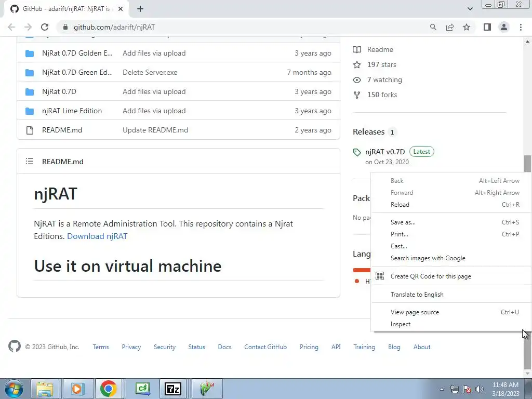Image resolution: width=532 pixels, height=399 pixels.
Task: Click the NjRat 0.7D Green folder icon
Action: (x=30, y=73)
